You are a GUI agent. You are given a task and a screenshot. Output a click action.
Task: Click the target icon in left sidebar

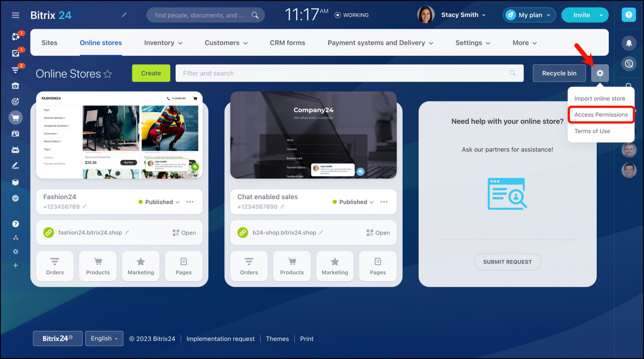(16, 102)
